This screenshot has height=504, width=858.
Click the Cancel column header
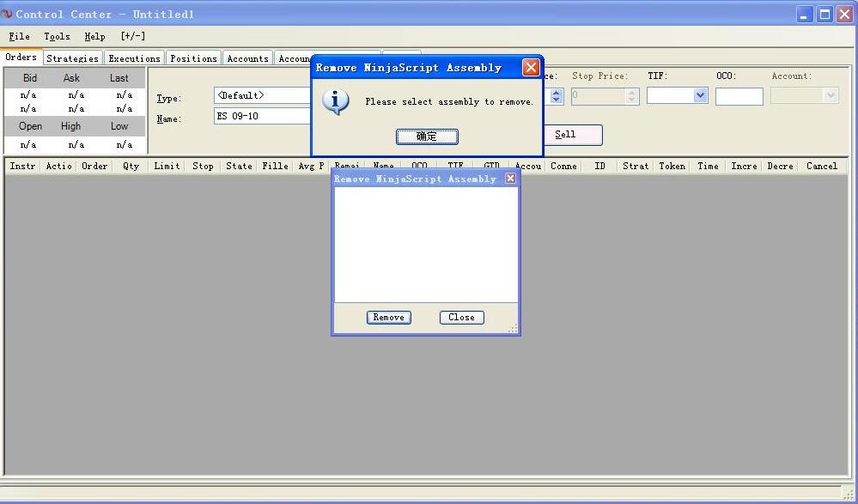pyautogui.click(x=822, y=166)
